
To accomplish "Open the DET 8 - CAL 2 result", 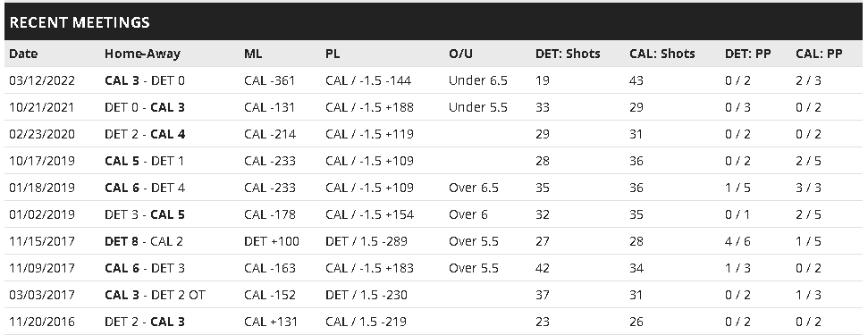I will (x=144, y=241).
